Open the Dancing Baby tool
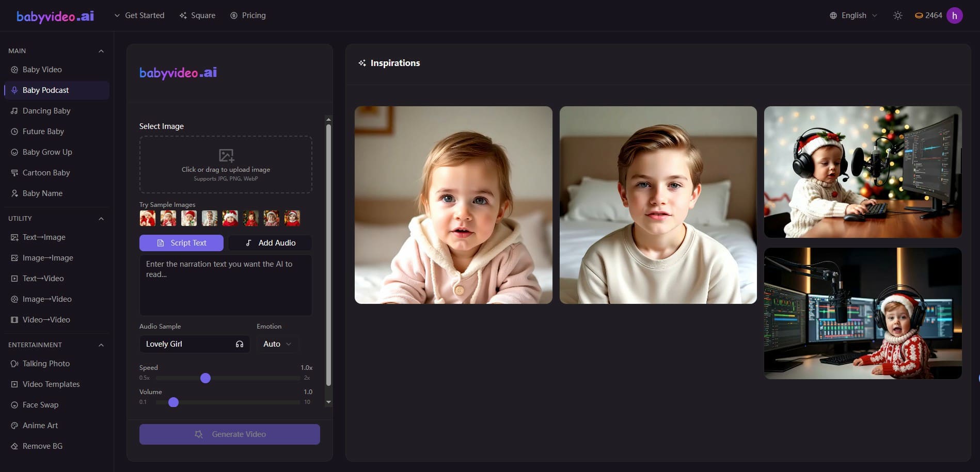 pyautogui.click(x=46, y=110)
